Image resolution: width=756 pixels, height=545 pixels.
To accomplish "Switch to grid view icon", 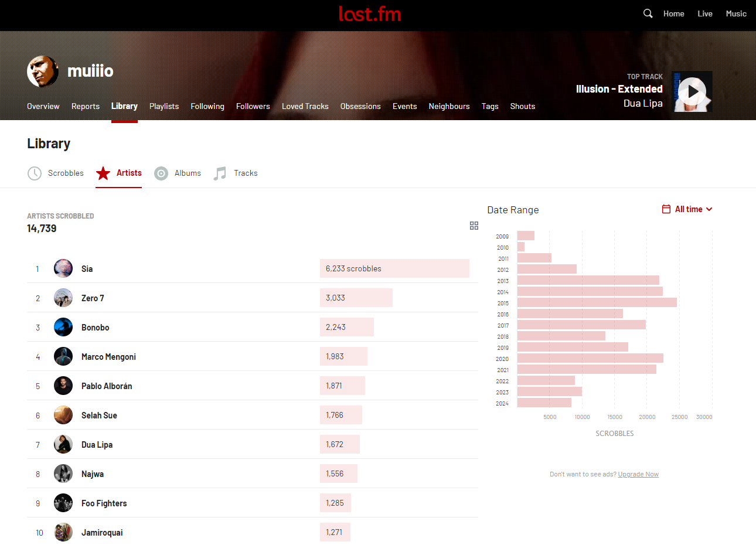I will [x=474, y=226].
